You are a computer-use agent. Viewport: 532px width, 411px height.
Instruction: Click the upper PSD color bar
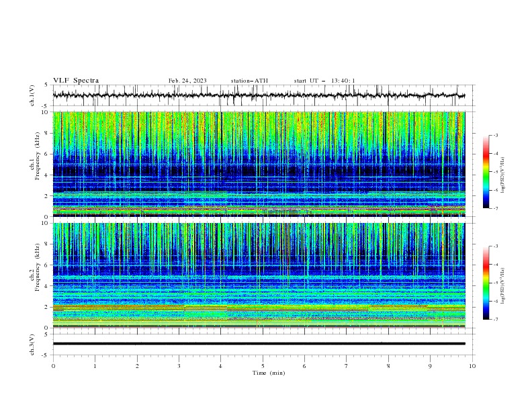[486, 172]
